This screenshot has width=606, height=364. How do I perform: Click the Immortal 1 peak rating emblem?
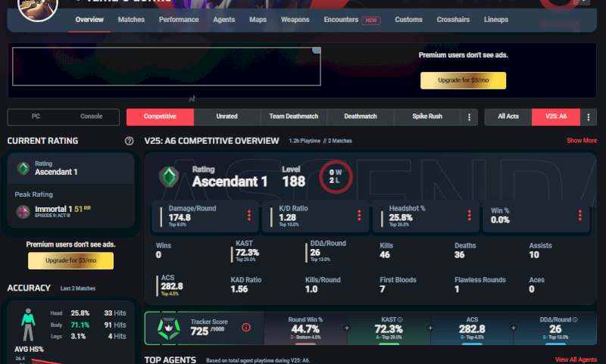tap(23, 212)
